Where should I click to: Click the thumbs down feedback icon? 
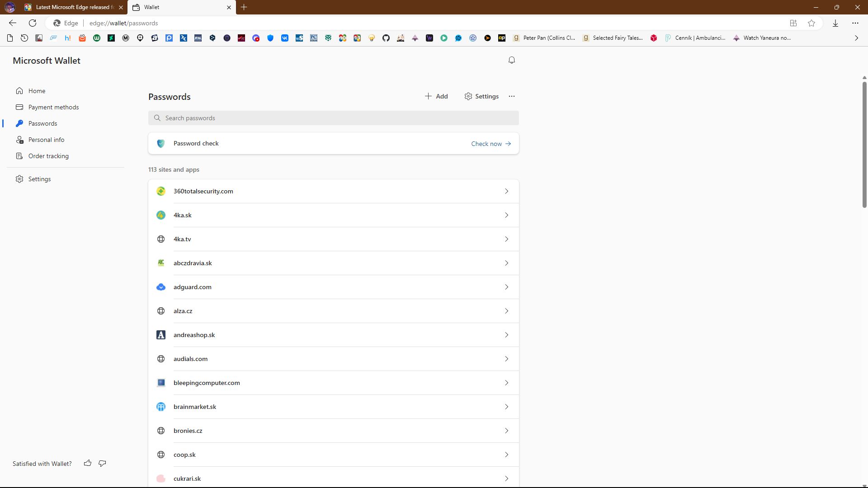pyautogui.click(x=102, y=463)
